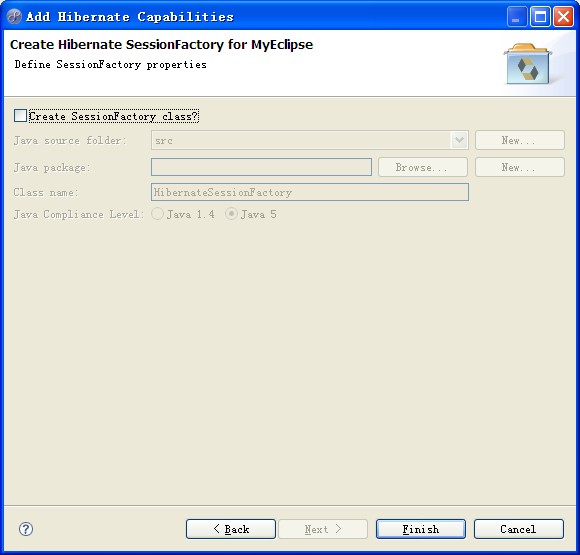Click New next to Java package

[x=520, y=167]
